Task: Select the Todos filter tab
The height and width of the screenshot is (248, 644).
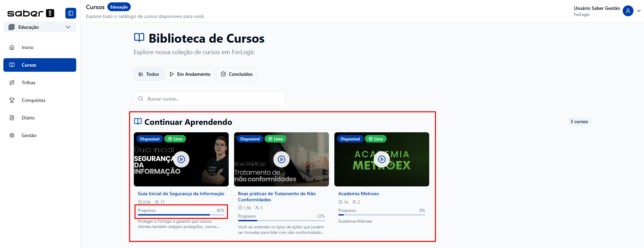Action: pos(148,74)
